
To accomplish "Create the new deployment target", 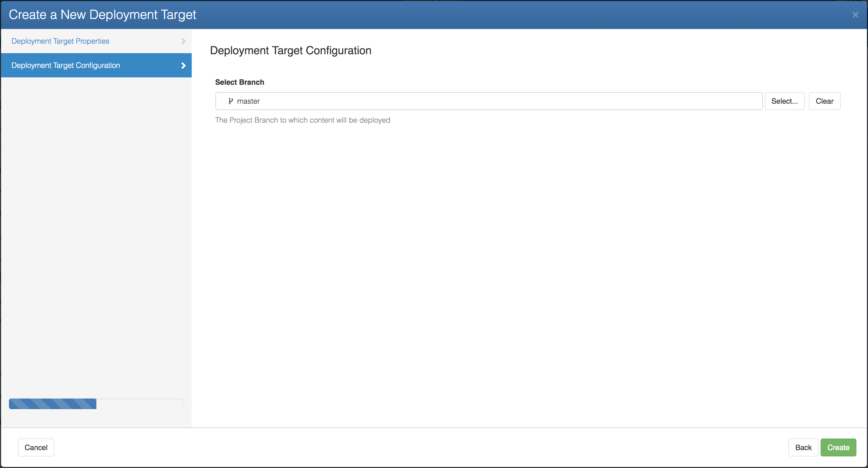I will point(839,447).
